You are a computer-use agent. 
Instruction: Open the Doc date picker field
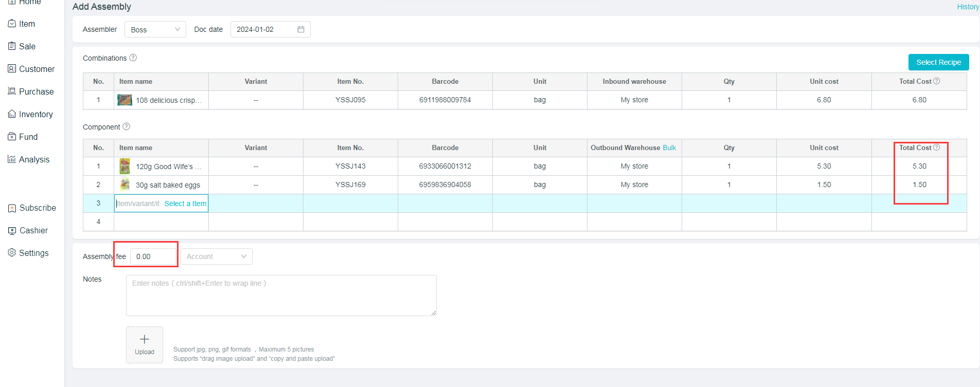tap(265, 29)
